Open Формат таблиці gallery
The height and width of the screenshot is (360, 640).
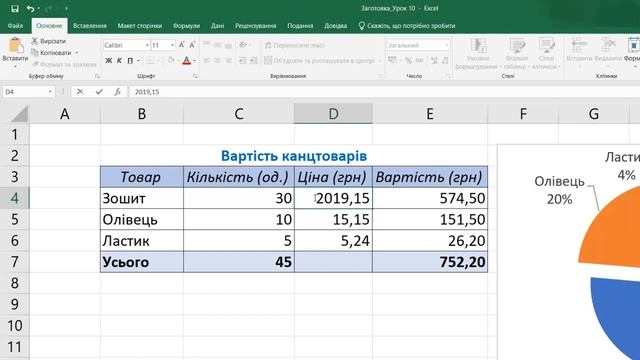(516, 53)
